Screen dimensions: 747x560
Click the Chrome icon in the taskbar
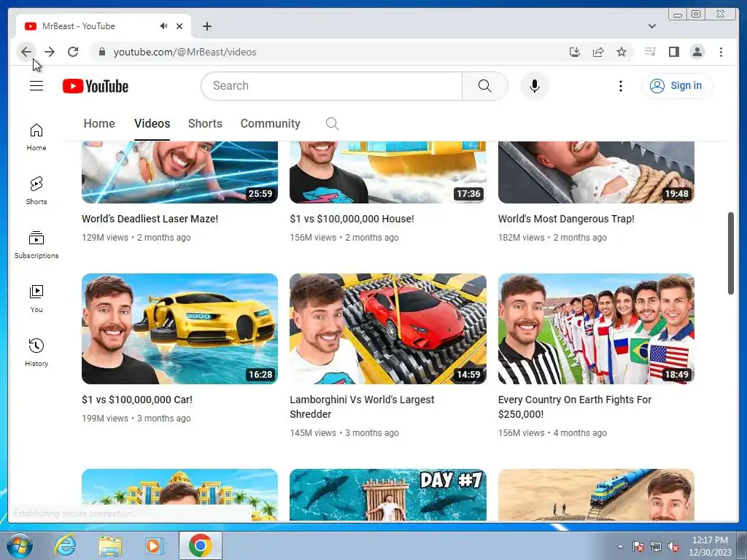(x=200, y=545)
